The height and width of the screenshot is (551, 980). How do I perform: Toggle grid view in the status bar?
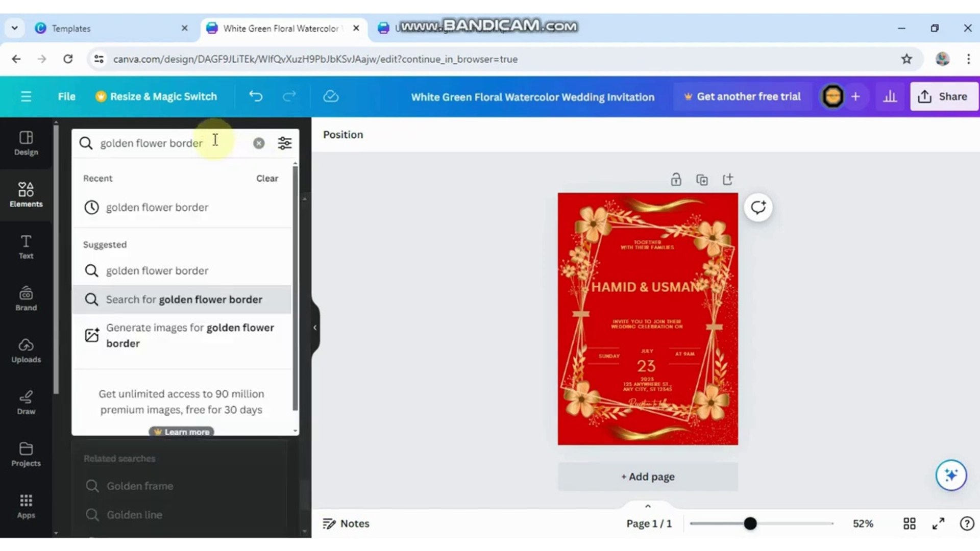pos(909,523)
